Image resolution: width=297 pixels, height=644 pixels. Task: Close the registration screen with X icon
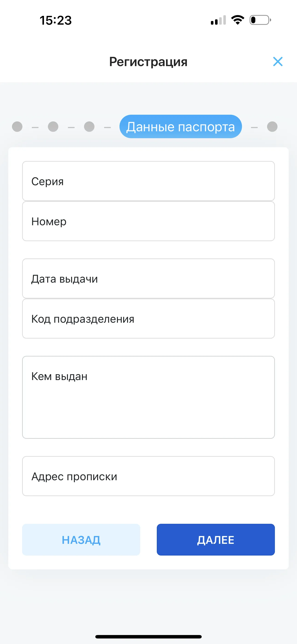pos(278,61)
